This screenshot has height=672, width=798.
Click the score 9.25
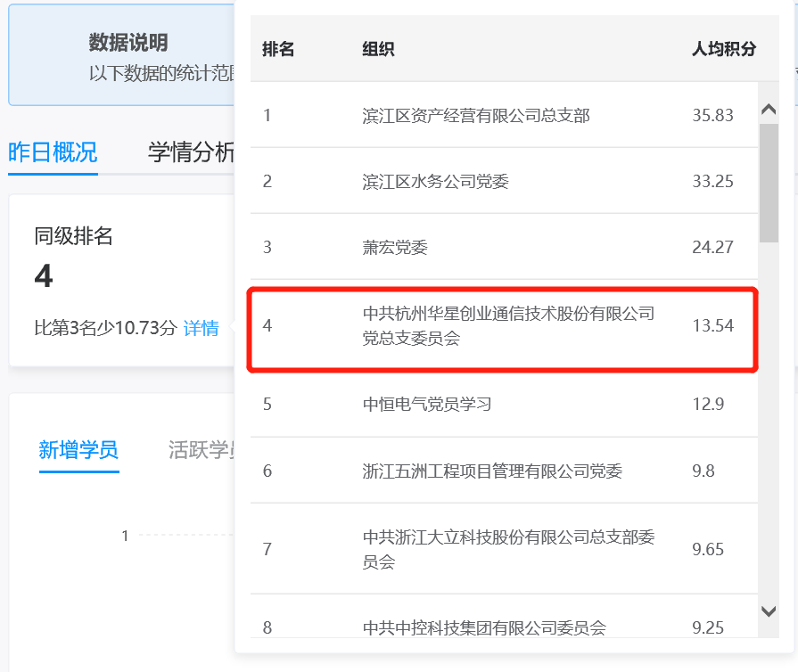pos(708,628)
